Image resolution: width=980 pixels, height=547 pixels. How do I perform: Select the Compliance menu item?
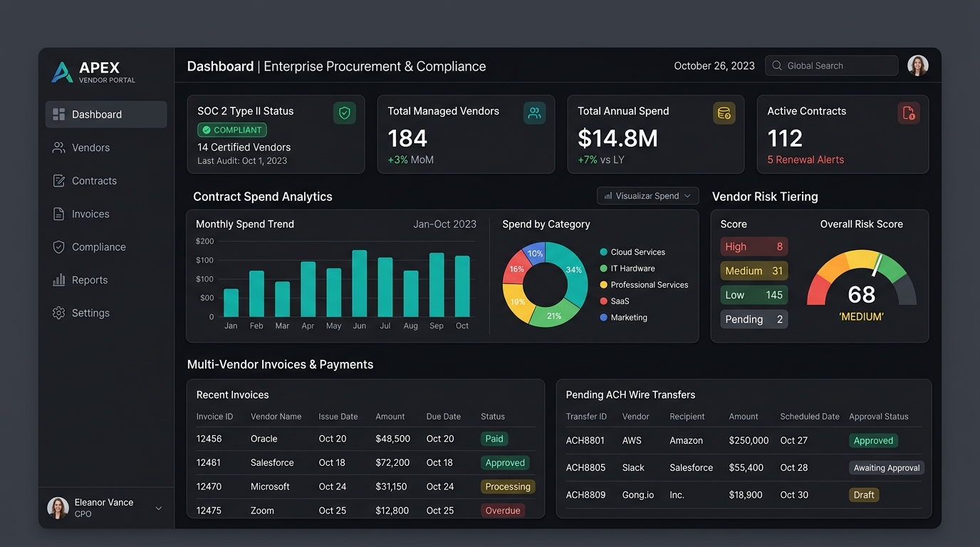point(106,247)
